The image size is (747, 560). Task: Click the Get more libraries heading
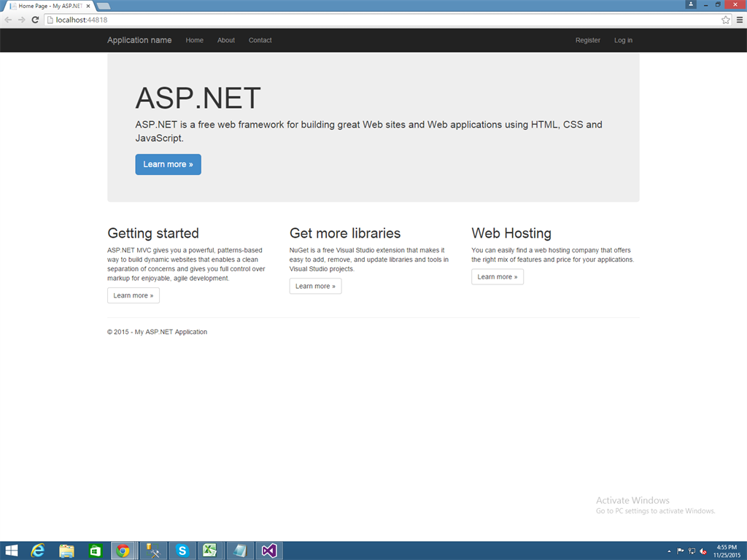[x=345, y=233]
